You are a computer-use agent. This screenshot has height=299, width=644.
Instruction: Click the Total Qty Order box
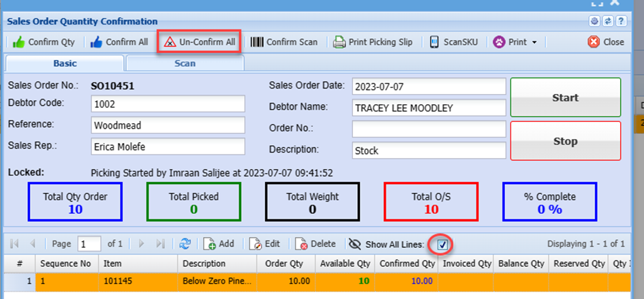[75, 202]
